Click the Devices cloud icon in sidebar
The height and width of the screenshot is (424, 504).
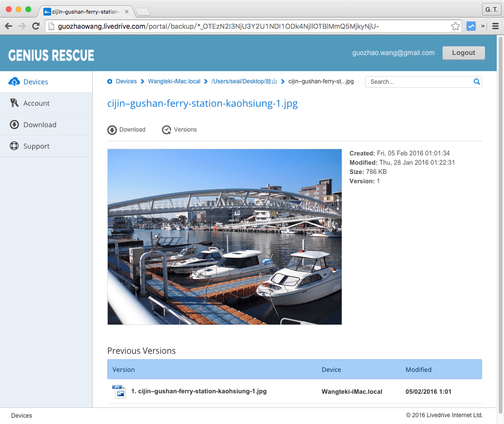tap(14, 82)
